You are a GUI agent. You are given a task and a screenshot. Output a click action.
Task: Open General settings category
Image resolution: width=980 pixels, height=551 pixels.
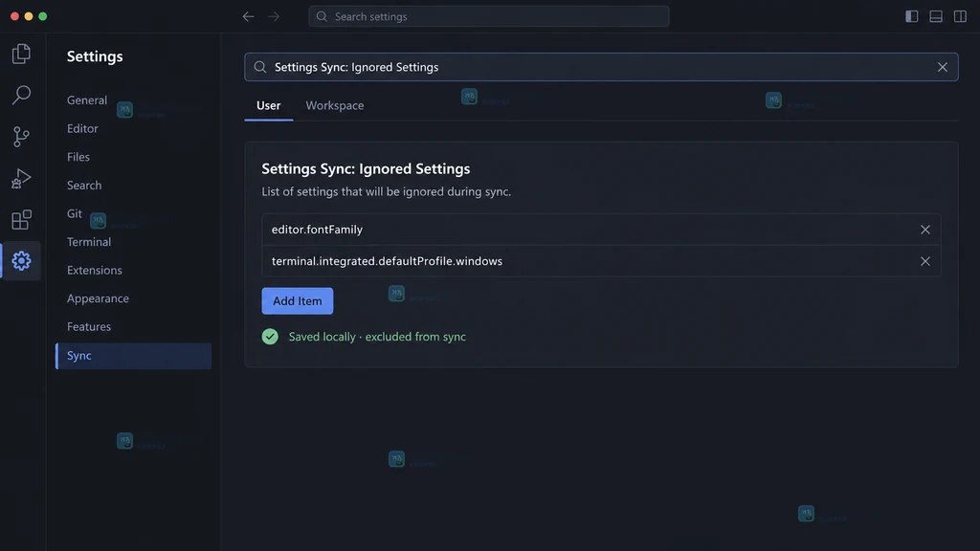pos(87,99)
